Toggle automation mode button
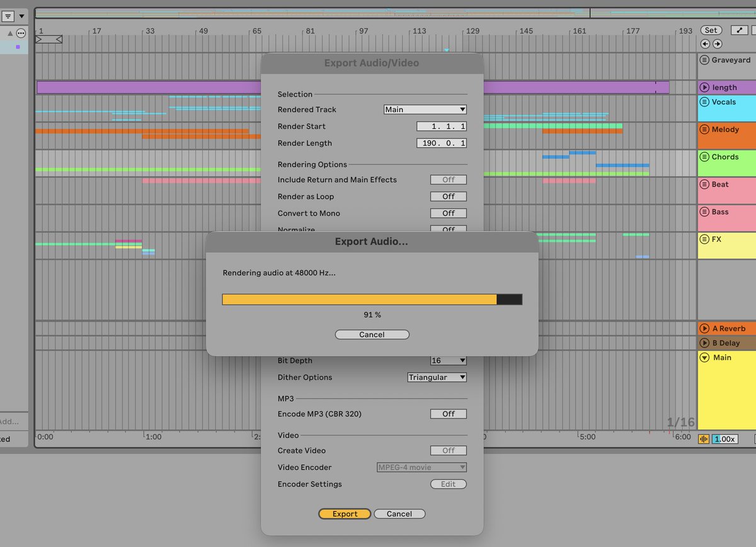756x547 pixels. pos(738,30)
